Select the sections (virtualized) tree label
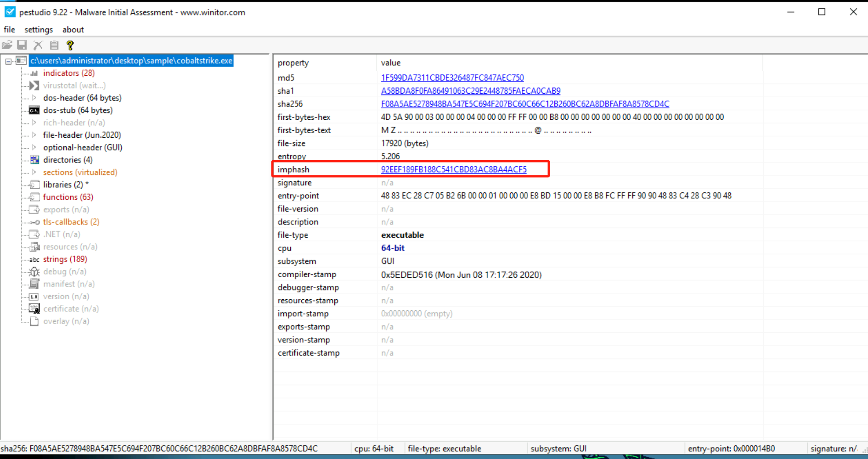 click(80, 172)
